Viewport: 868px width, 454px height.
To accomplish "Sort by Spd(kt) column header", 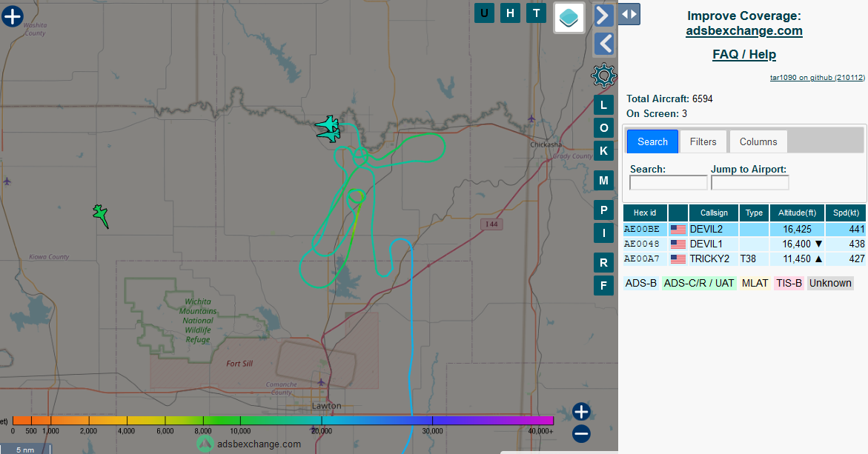I will [846, 213].
